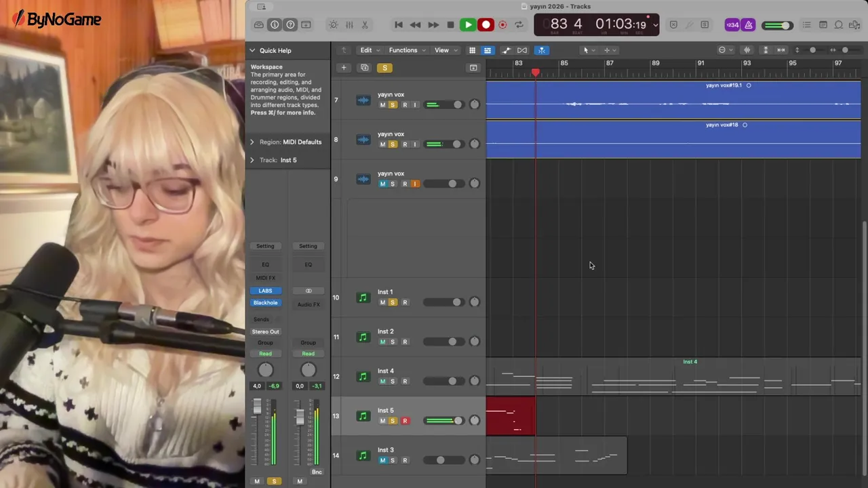Viewport: 868px width, 488px height.
Task: Toggle the yellow global Solo button
Action: tap(384, 68)
